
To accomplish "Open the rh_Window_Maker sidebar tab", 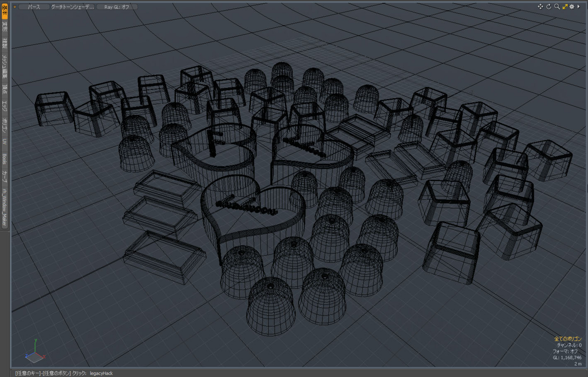I will coord(5,207).
